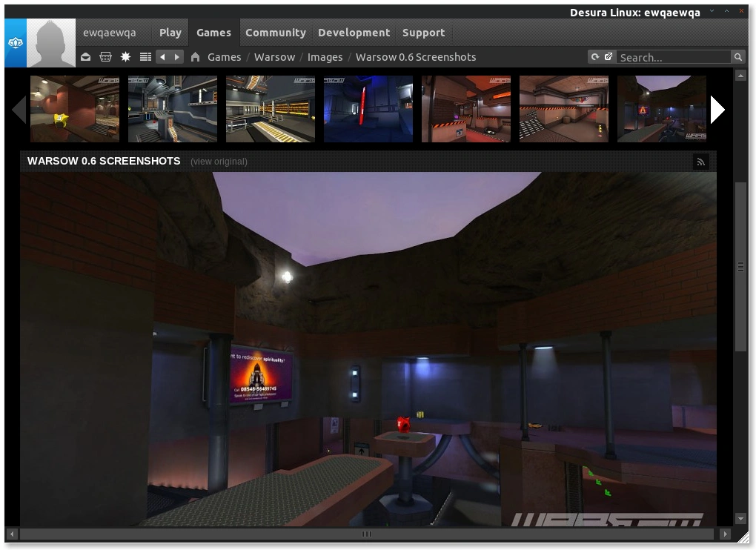Click the starburst updates icon
The height and width of the screenshot is (550, 756).
click(125, 57)
